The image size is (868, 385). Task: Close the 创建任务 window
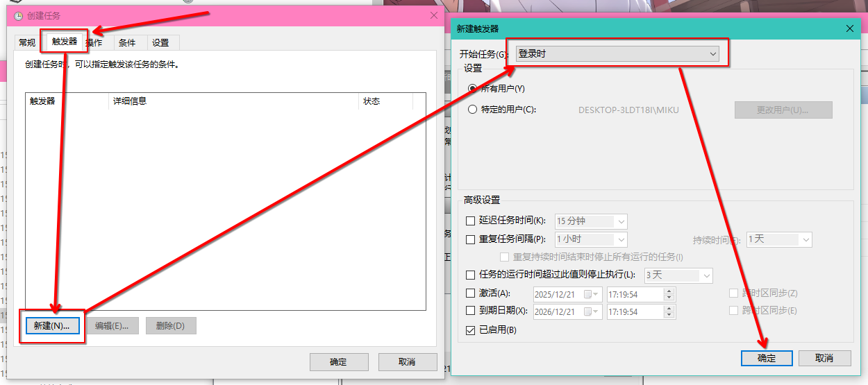434,15
